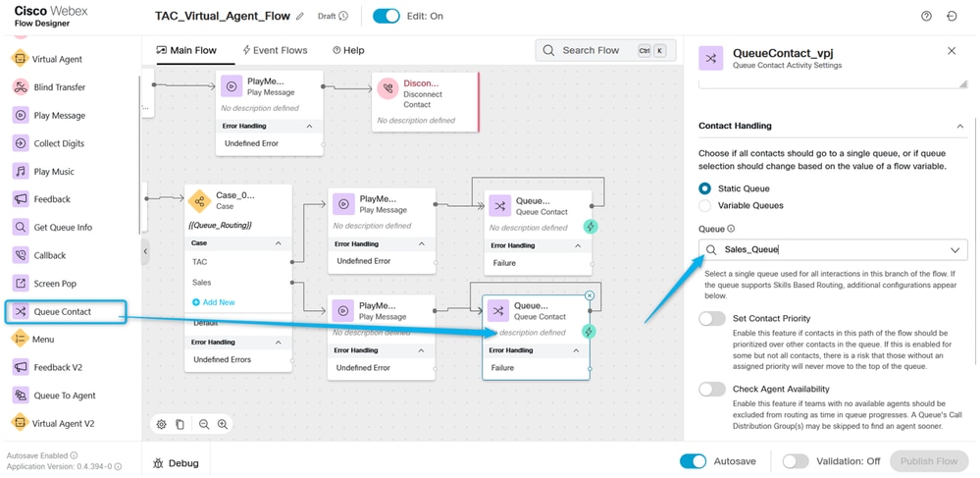Collapse the activity library side panel
This screenshot has height=478, width=980.
[x=145, y=251]
